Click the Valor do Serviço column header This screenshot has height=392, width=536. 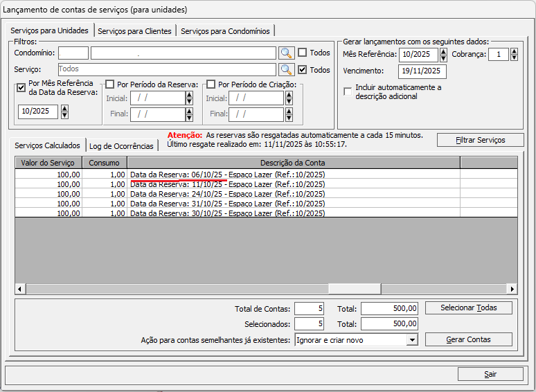click(48, 163)
